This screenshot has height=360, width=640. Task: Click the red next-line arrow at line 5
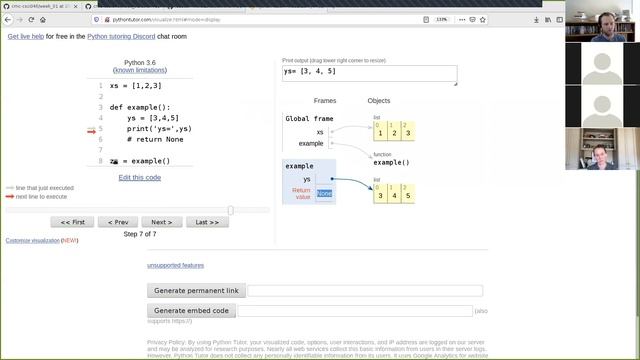[x=91, y=131]
